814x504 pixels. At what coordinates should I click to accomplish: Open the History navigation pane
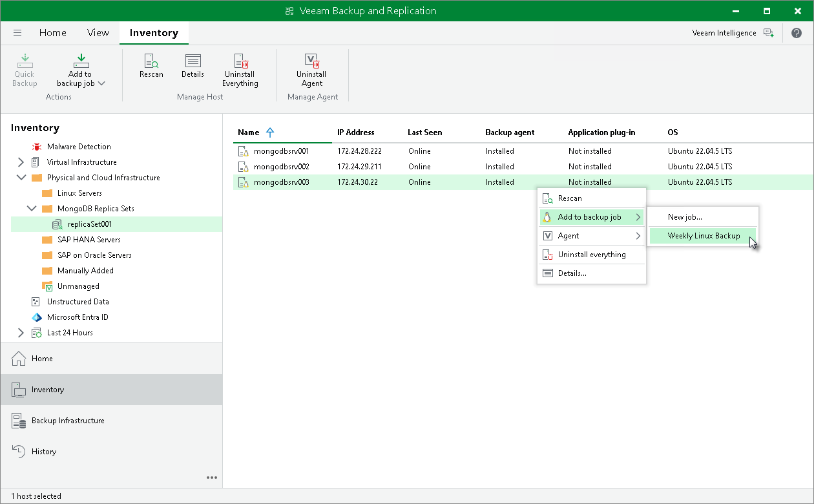(x=111, y=452)
